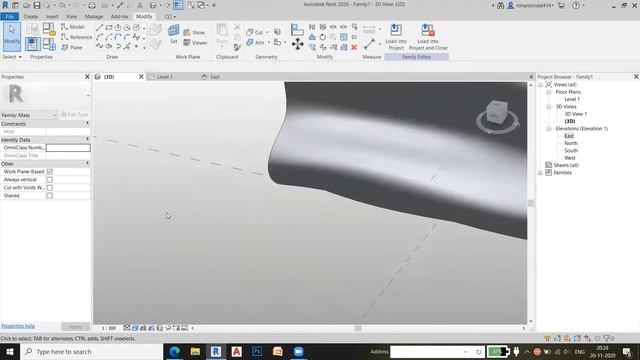Open File Explorer from the taskbar
640x360 pixels.
(195, 351)
